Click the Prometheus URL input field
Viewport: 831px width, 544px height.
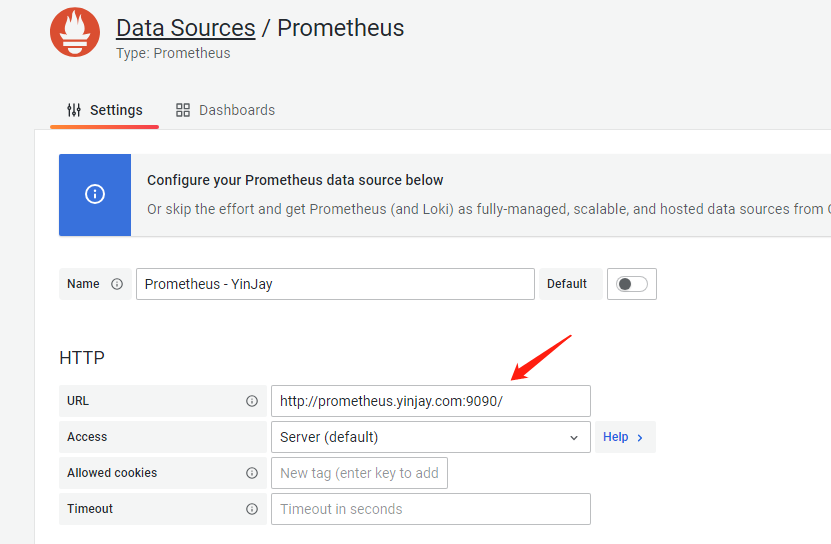coord(430,401)
